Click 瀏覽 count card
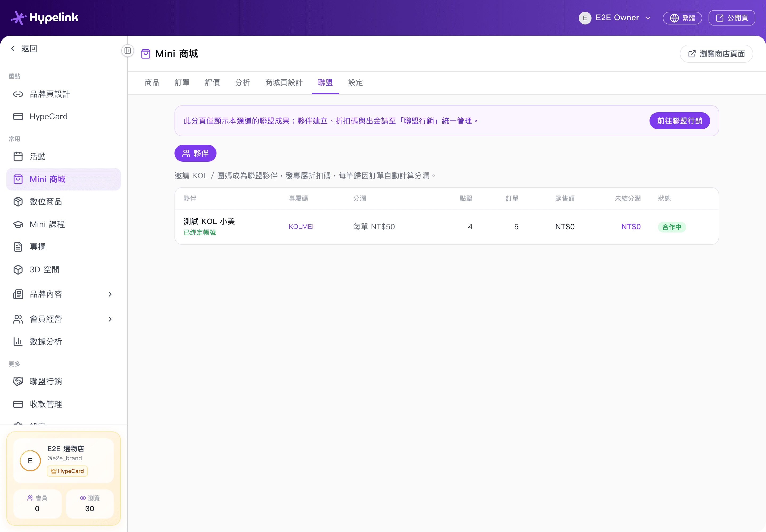This screenshot has width=766, height=532. click(90, 504)
